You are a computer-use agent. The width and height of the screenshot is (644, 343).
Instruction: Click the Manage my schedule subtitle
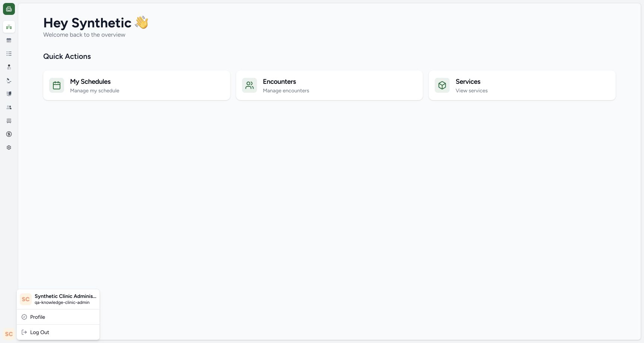point(95,90)
